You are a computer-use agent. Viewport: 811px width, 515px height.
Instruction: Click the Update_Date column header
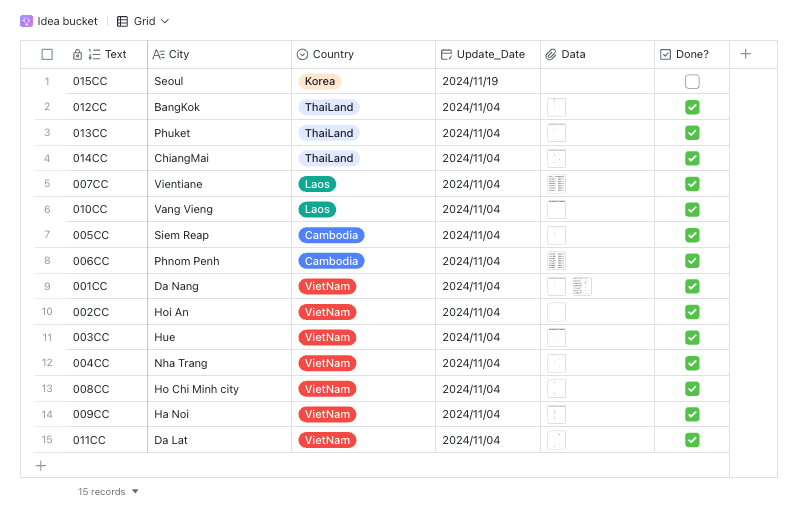coord(488,54)
